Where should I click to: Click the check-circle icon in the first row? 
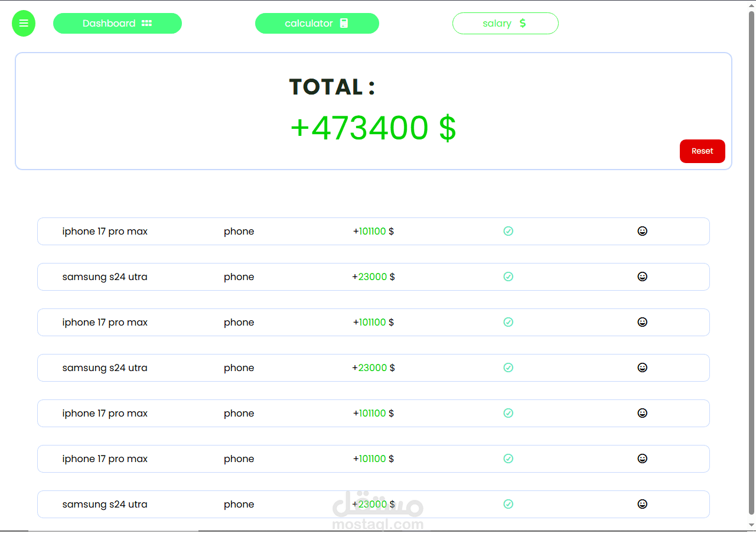point(509,231)
